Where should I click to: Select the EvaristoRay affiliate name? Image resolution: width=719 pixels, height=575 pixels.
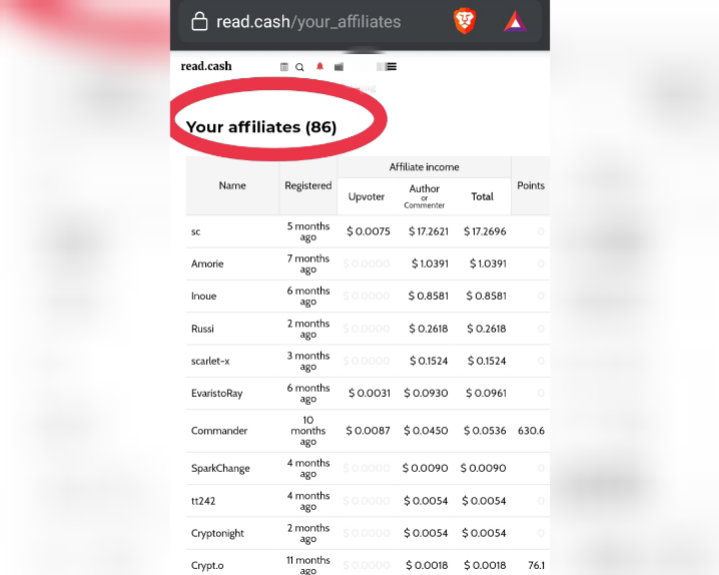point(216,393)
